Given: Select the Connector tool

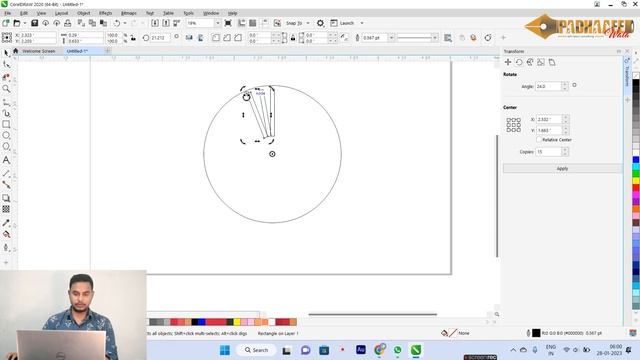Looking at the screenshot, I should pyautogui.click(x=6, y=184).
